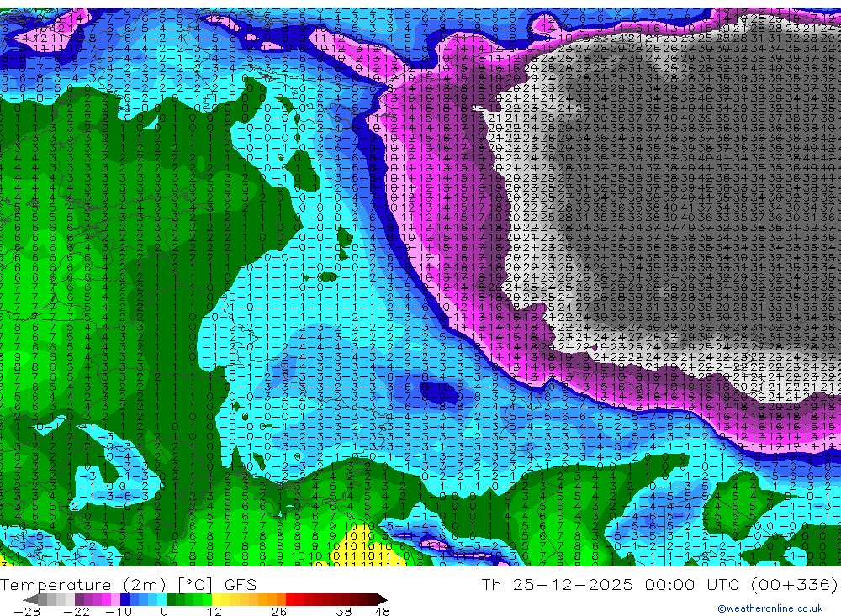The width and height of the screenshot is (841, 616).
Task: Pick the dark blue legend swatch above -10
Action: (125, 600)
